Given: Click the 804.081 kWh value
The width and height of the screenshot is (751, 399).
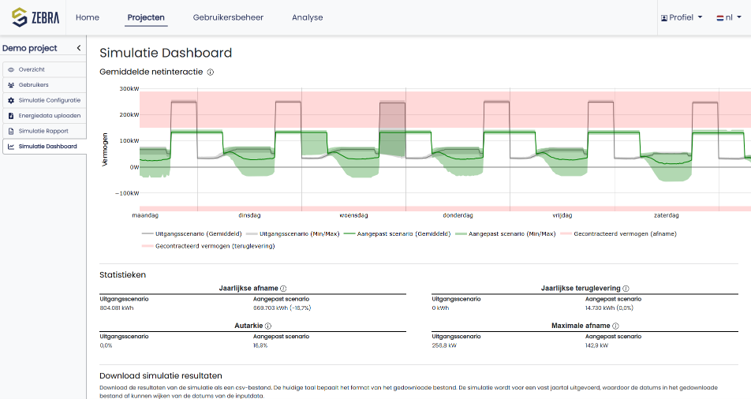Looking at the screenshot, I should [x=117, y=308].
